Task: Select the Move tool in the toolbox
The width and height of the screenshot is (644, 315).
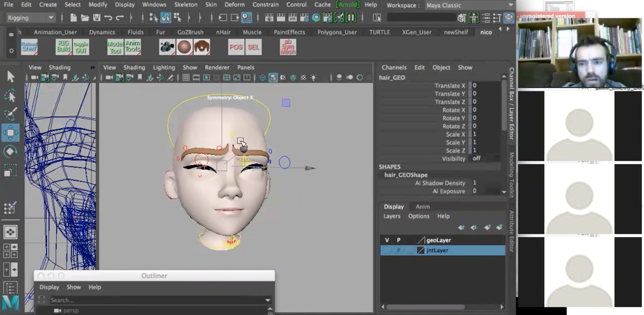Action: click(x=10, y=133)
